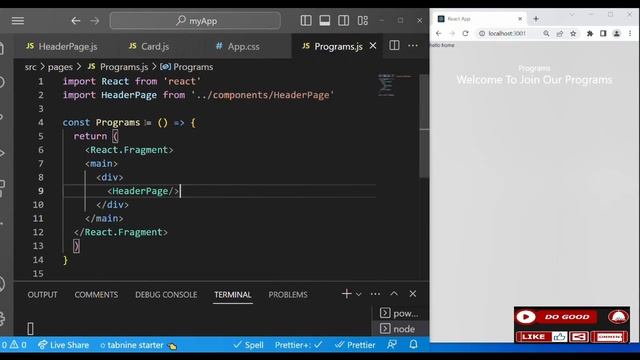Click the browser zoom magnifier icon
This screenshot has height=360, width=640.
(546, 33)
